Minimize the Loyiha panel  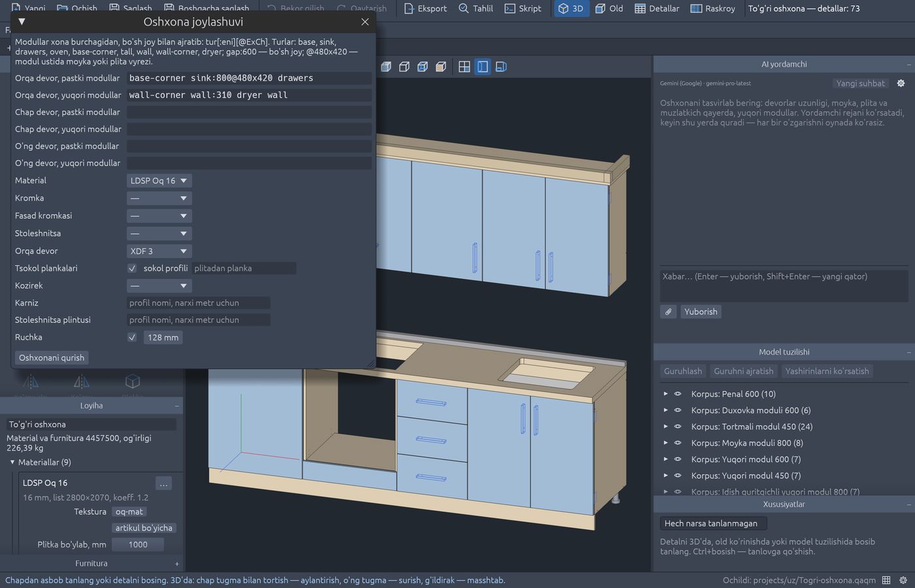pos(176,406)
